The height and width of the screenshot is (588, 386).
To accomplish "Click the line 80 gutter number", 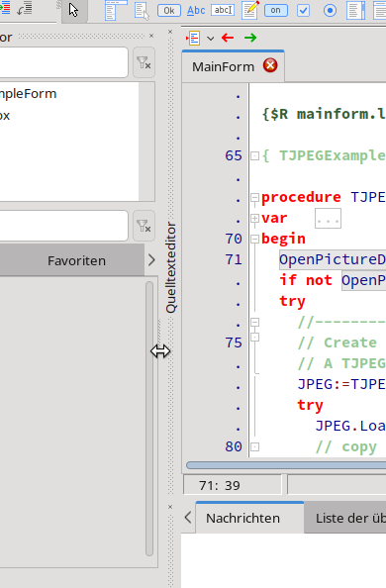I will [234, 446].
